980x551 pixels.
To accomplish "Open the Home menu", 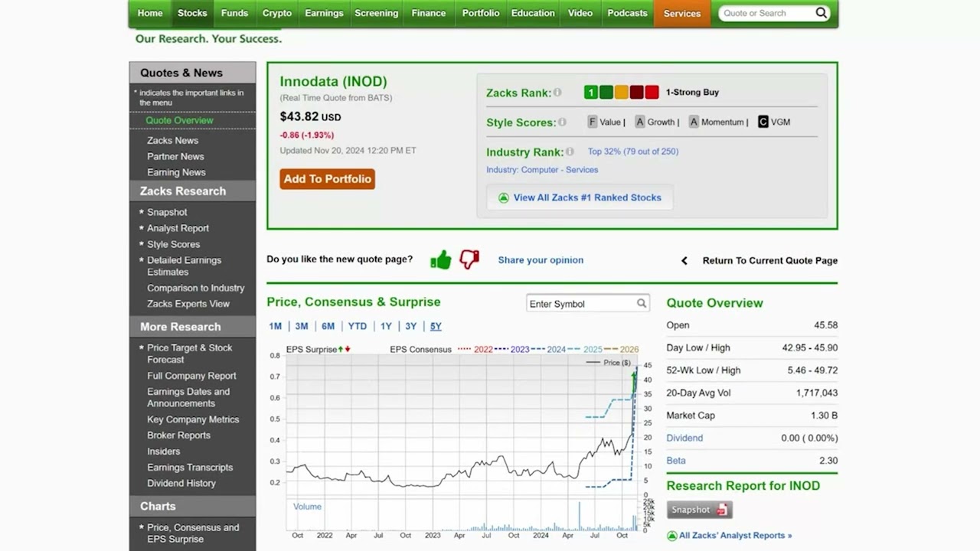I will point(150,13).
